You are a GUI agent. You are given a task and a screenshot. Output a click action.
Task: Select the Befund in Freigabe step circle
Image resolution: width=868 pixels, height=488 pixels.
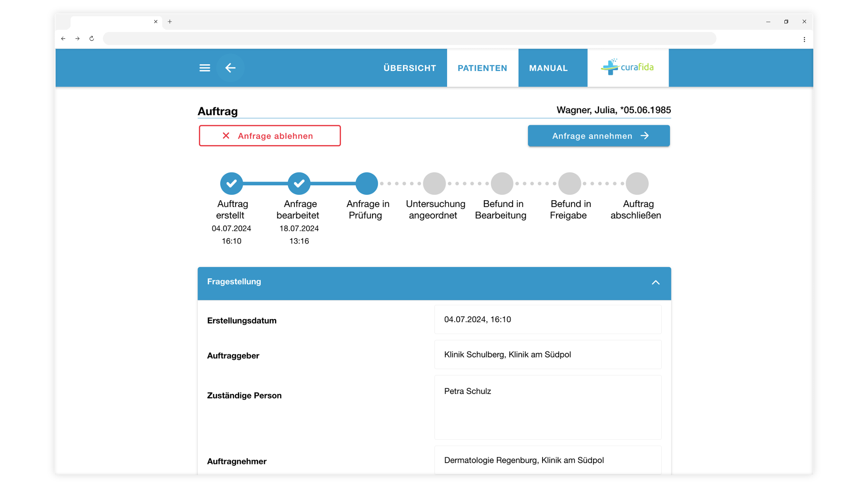click(570, 183)
